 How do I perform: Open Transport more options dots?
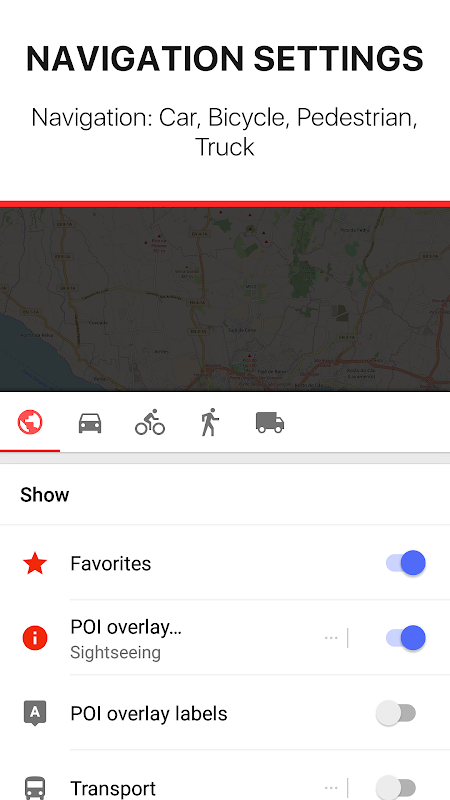[x=331, y=788]
